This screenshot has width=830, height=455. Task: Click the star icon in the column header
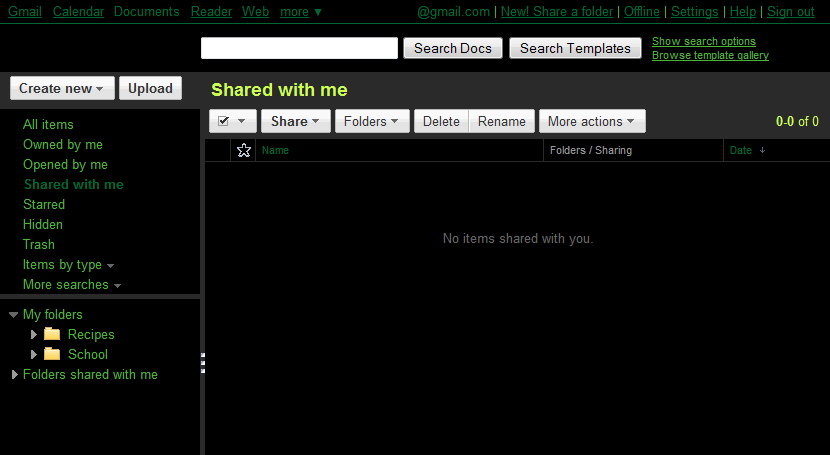click(x=243, y=150)
